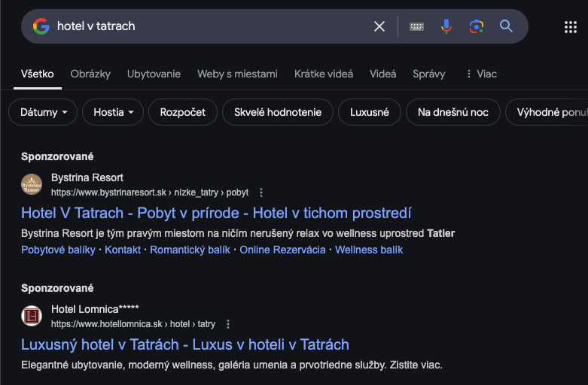Open the Hostia dropdown filter
The height and width of the screenshot is (385, 588).
click(x=113, y=112)
